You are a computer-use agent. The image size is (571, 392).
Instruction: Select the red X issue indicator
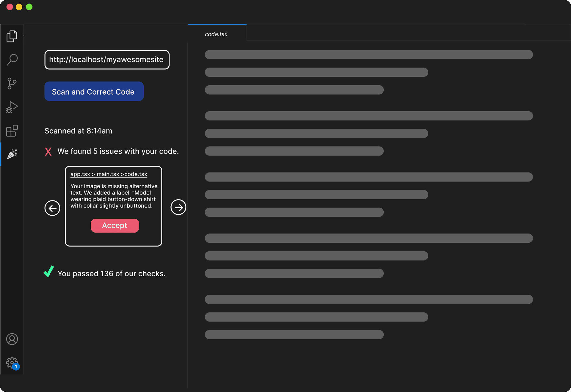tap(49, 151)
